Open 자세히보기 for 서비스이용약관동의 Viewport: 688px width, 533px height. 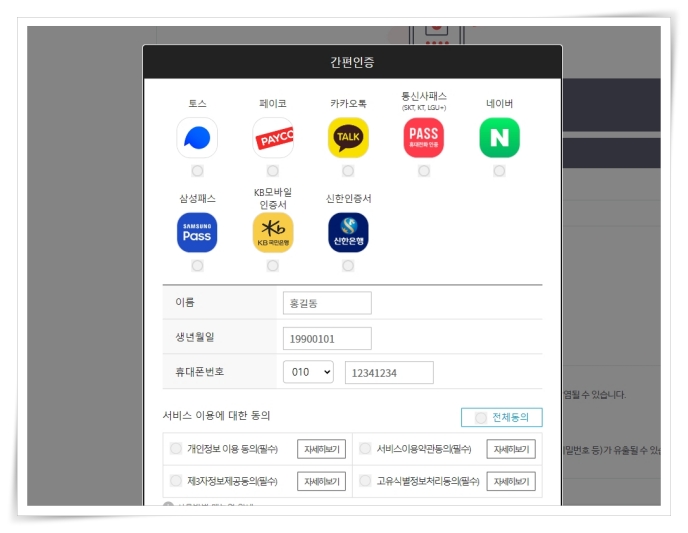coord(511,449)
